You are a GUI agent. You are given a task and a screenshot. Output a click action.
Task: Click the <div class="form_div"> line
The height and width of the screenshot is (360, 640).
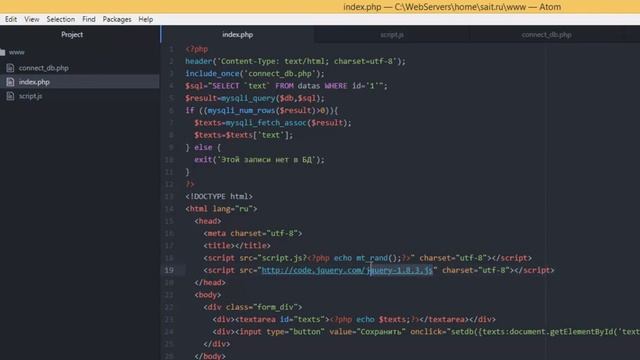tap(253, 307)
